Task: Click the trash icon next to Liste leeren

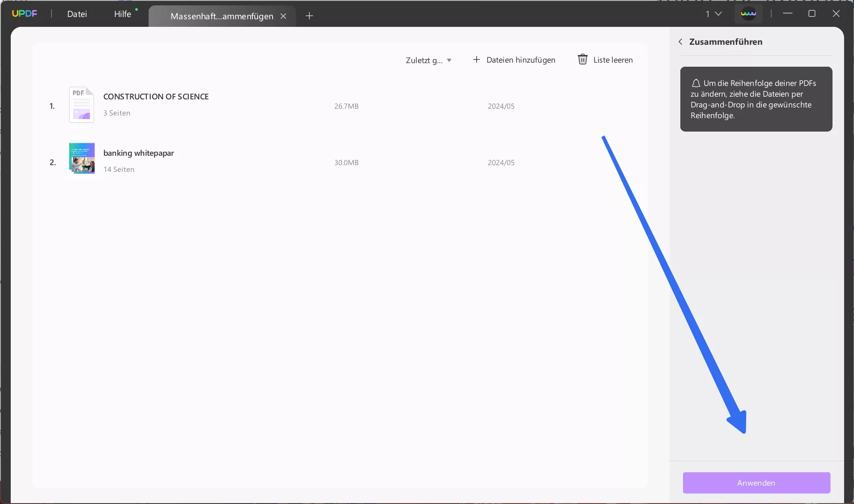Action: [582, 60]
